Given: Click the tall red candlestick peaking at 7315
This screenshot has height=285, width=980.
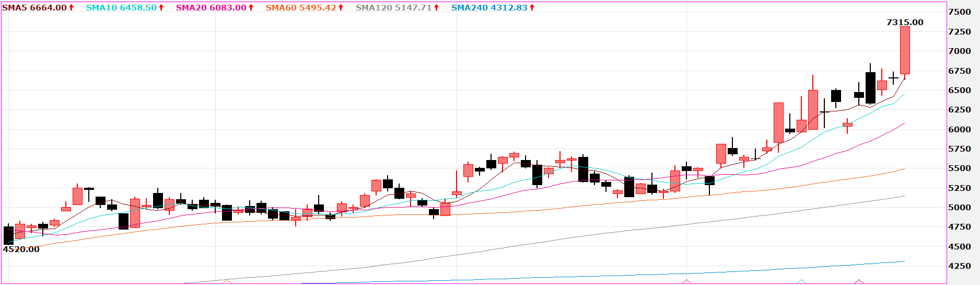Looking at the screenshot, I should click(x=905, y=50).
